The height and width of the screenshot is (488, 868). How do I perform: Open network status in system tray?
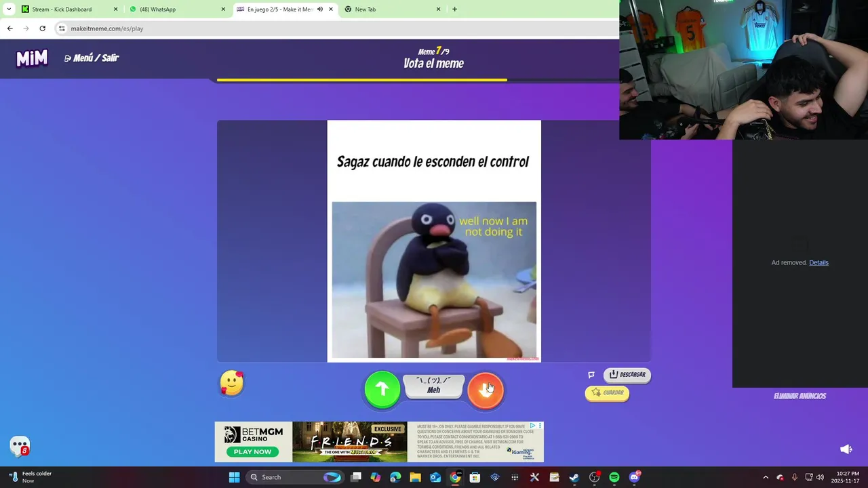pyautogui.click(x=808, y=477)
